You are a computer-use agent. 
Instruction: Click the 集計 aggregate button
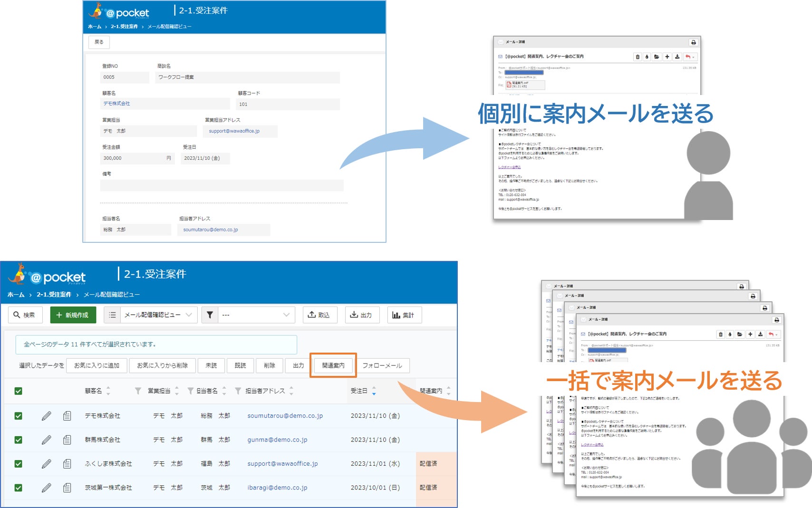click(x=404, y=315)
